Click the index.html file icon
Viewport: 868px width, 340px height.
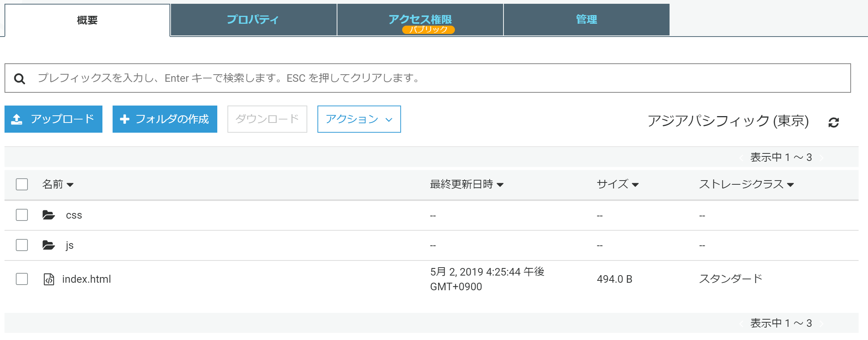(x=49, y=279)
